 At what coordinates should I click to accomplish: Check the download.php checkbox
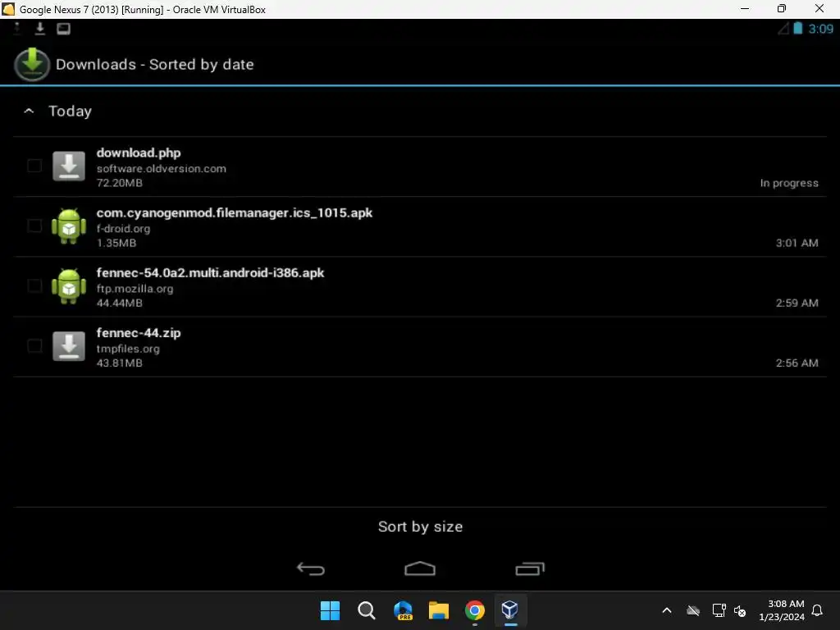click(x=34, y=166)
